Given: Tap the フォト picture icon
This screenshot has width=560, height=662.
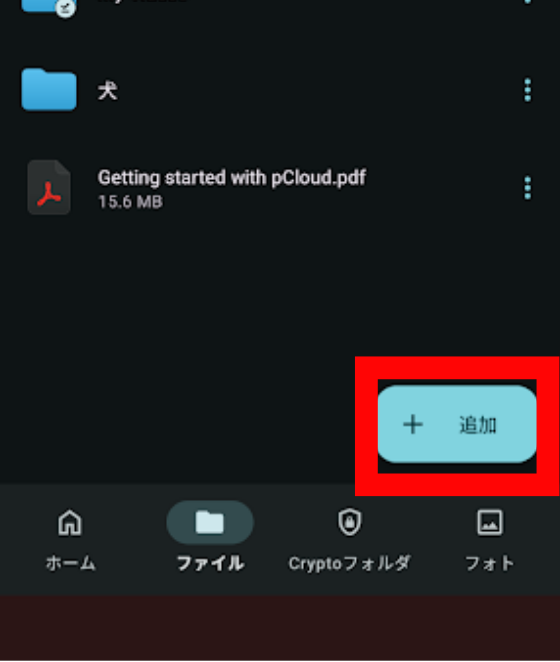Looking at the screenshot, I should coord(490,522).
